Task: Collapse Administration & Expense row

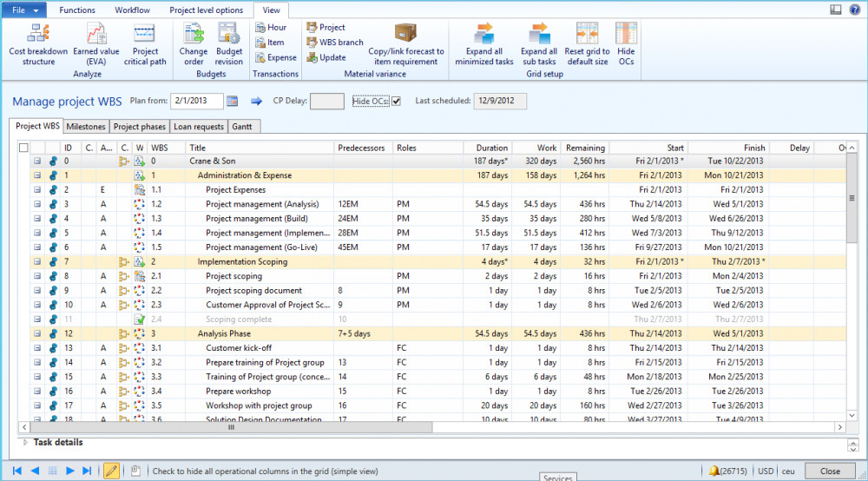Action: [x=37, y=175]
